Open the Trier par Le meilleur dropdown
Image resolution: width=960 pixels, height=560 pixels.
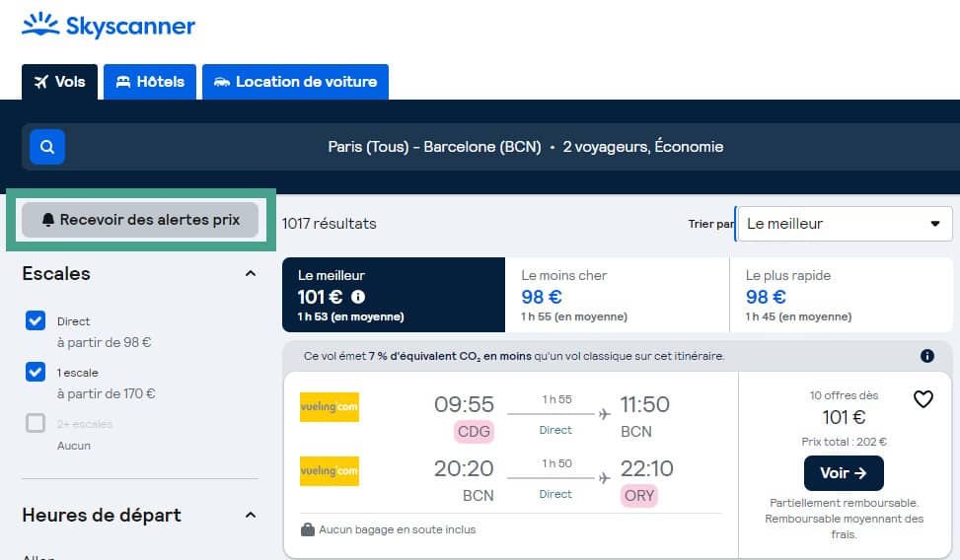pos(845,224)
